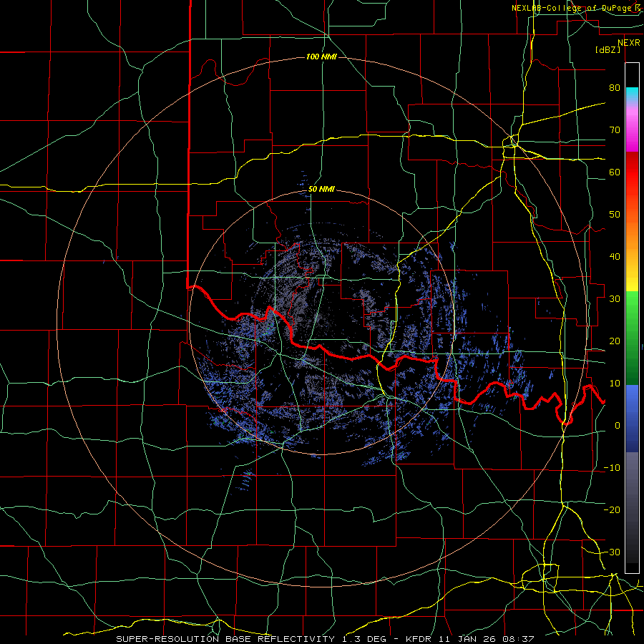Click the [dBZ] unit label
Viewport: 644px width, 644px height.
(608, 49)
